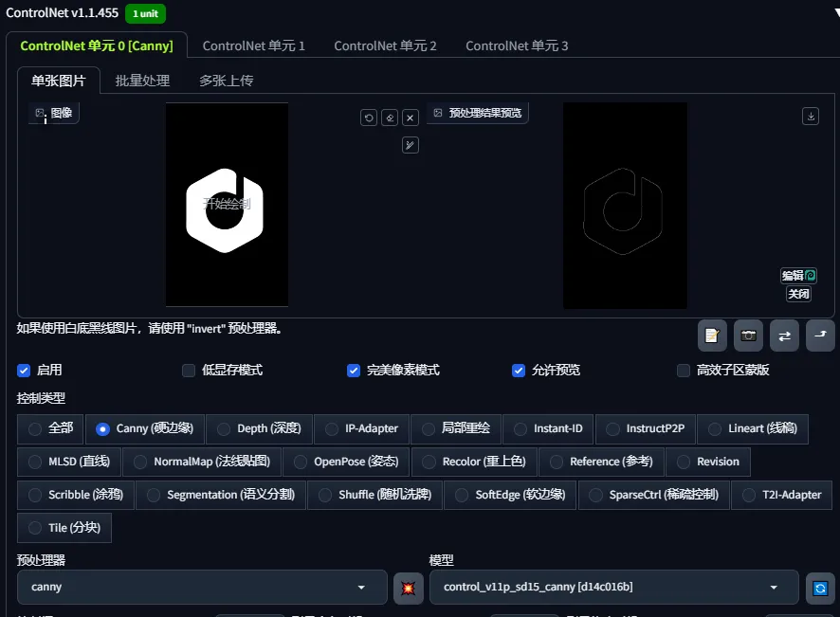This screenshot has height=617, width=840.
Task: Download the preprocessor preview result
Action: (x=811, y=117)
